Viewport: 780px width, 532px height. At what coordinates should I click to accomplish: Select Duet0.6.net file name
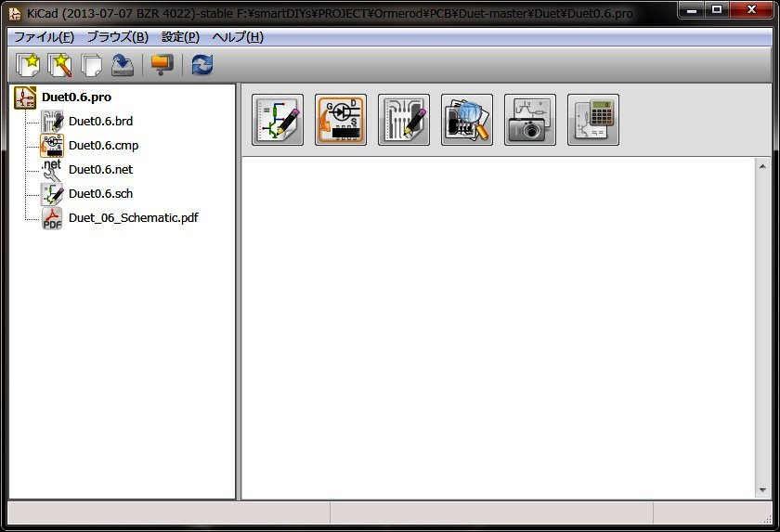tap(100, 170)
